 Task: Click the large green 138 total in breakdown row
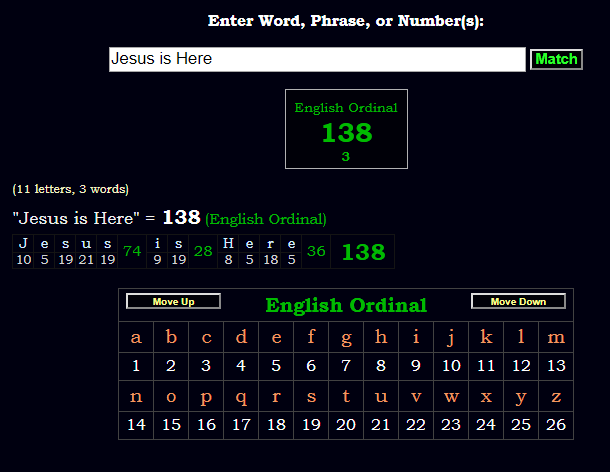(363, 252)
